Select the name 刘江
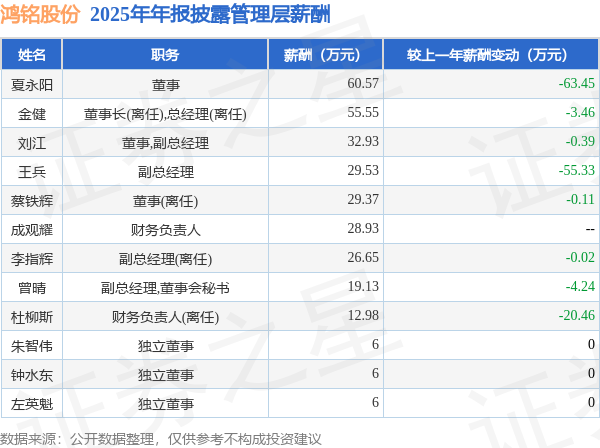 click(x=32, y=143)
